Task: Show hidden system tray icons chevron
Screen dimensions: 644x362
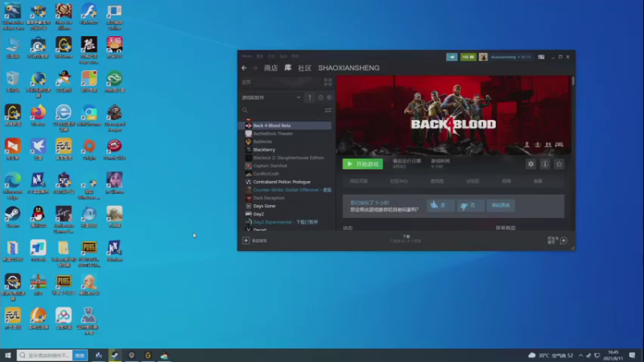Action: point(580,356)
